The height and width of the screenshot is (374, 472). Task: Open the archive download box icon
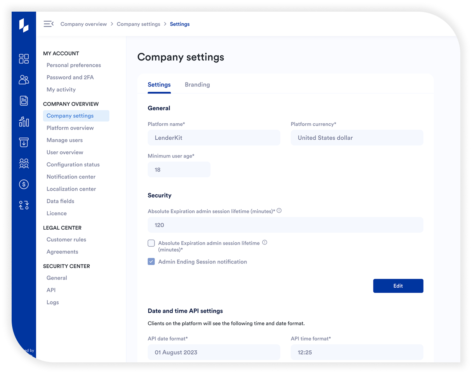point(24,142)
